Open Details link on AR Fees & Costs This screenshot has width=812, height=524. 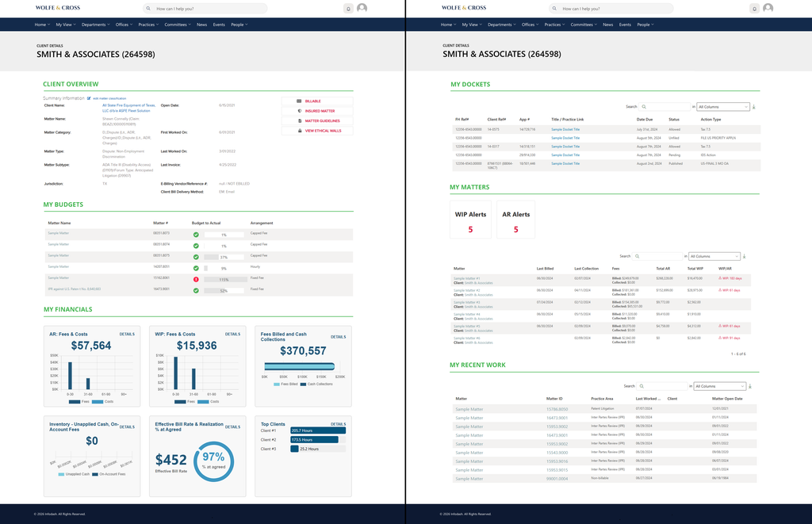pos(127,334)
